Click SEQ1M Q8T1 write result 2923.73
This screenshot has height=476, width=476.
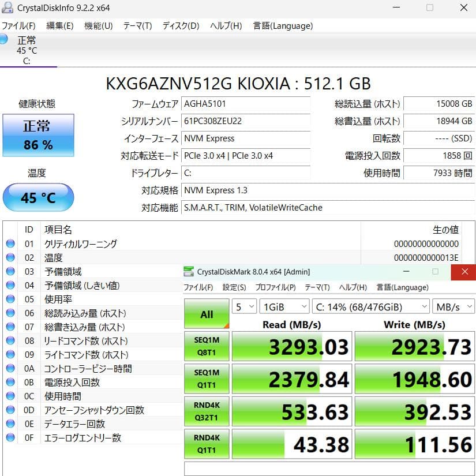pos(414,346)
